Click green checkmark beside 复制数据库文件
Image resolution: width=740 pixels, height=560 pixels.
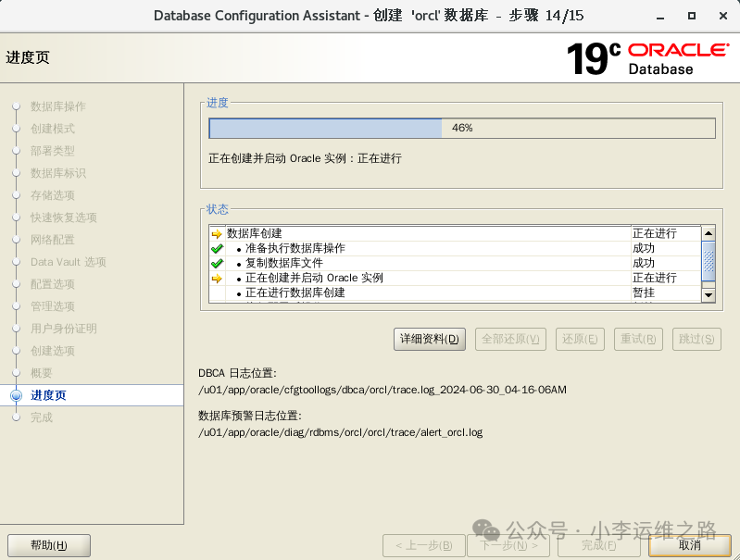pyautogui.click(x=217, y=263)
